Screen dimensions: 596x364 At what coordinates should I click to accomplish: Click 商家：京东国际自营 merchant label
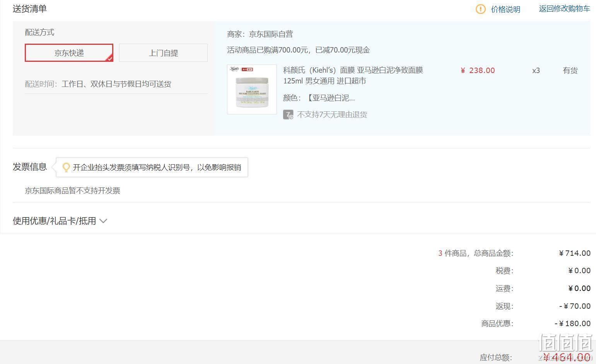pyautogui.click(x=260, y=34)
